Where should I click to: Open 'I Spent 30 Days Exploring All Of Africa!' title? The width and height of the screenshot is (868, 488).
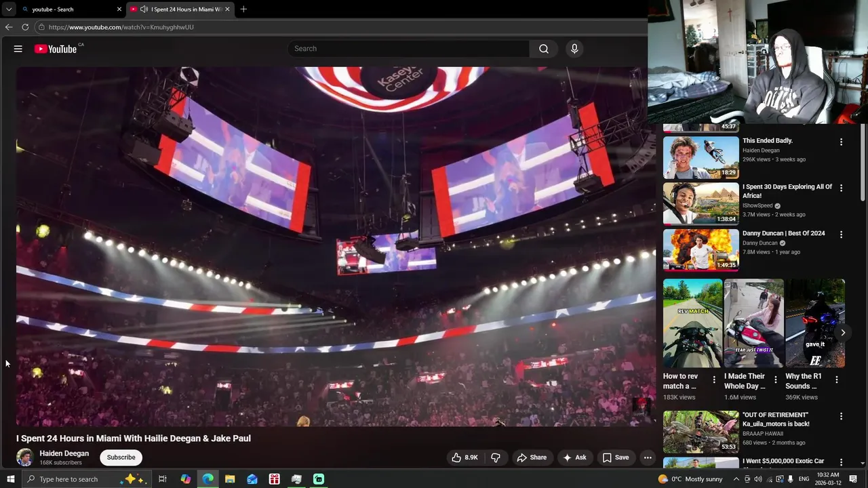click(x=787, y=191)
